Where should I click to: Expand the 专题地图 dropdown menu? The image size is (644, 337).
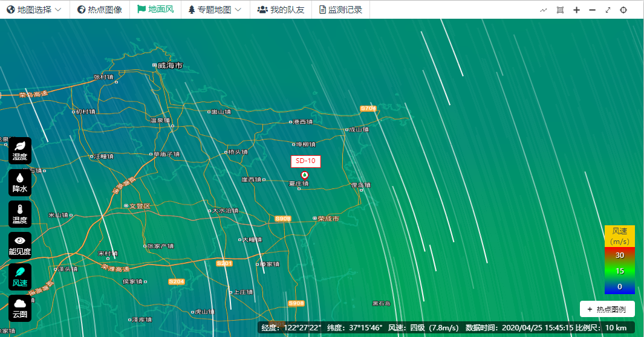point(215,10)
